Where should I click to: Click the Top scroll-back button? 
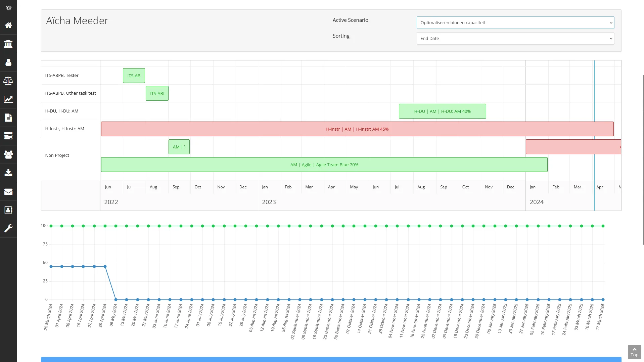pyautogui.click(x=634, y=352)
